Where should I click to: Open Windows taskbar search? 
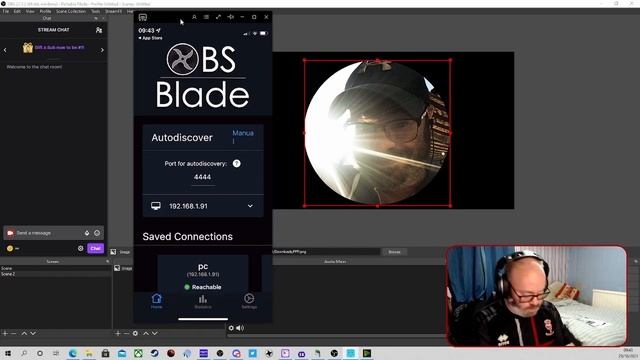click(x=24, y=353)
